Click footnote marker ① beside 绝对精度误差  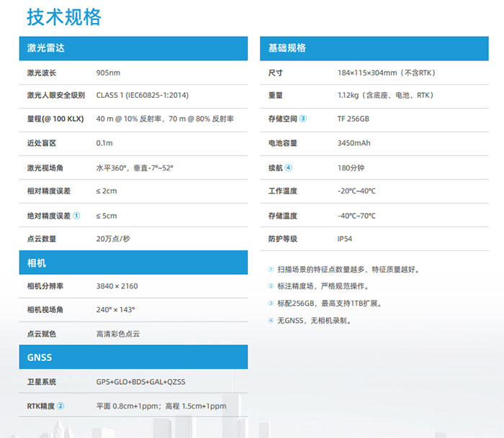pyautogui.click(x=77, y=215)
